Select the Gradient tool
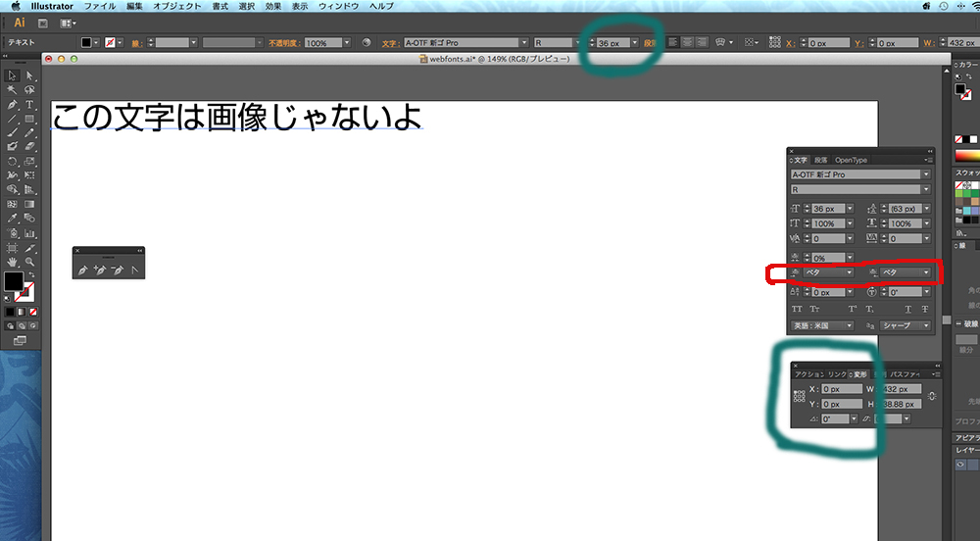980x541 pixels. 29,204
